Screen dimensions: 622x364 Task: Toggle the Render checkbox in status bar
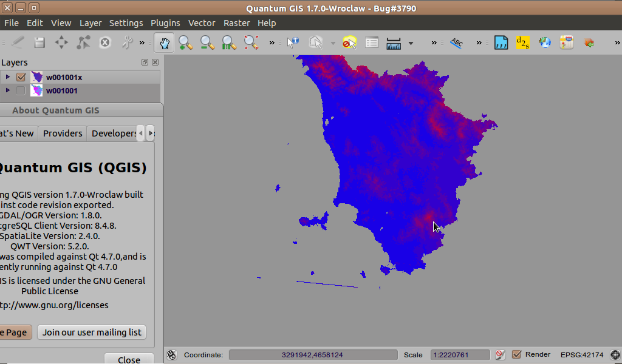click(517, 354)
